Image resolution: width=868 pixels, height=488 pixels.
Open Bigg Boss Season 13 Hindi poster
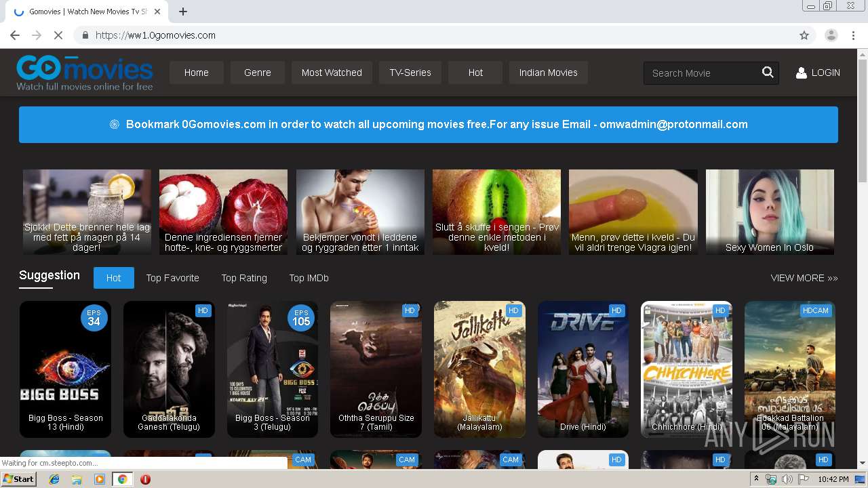pos(66,369)
